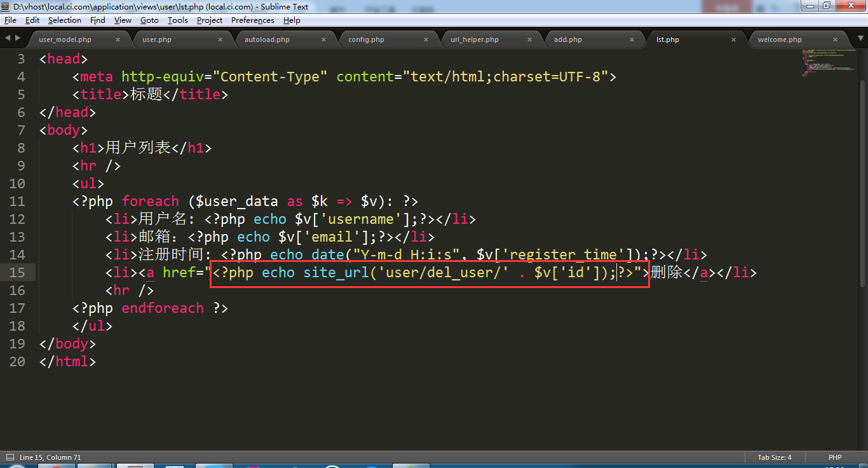Open the Goto menu

pos(149,20)
